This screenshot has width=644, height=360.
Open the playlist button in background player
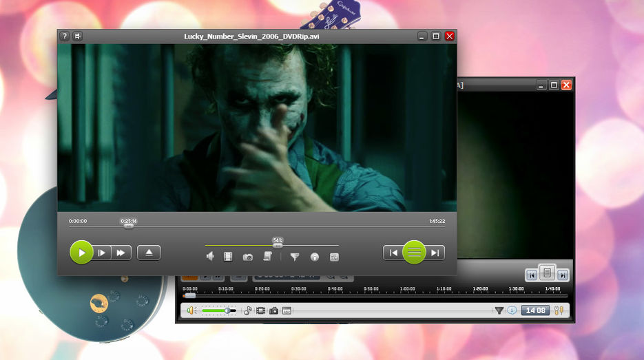547,273
